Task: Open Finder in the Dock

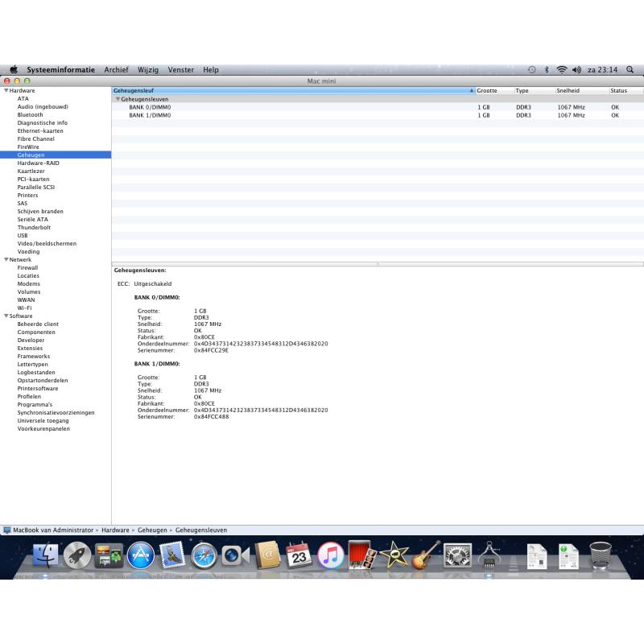Action: tap(46, 555)
